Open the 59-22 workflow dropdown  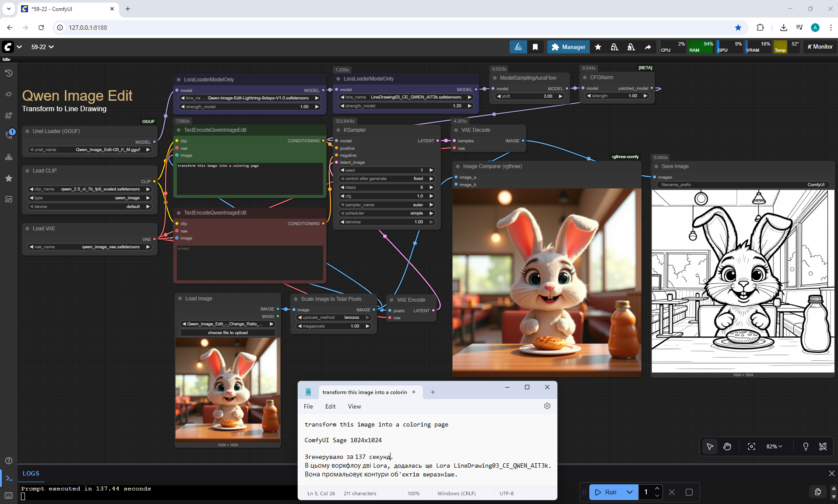tap(42, 47)
